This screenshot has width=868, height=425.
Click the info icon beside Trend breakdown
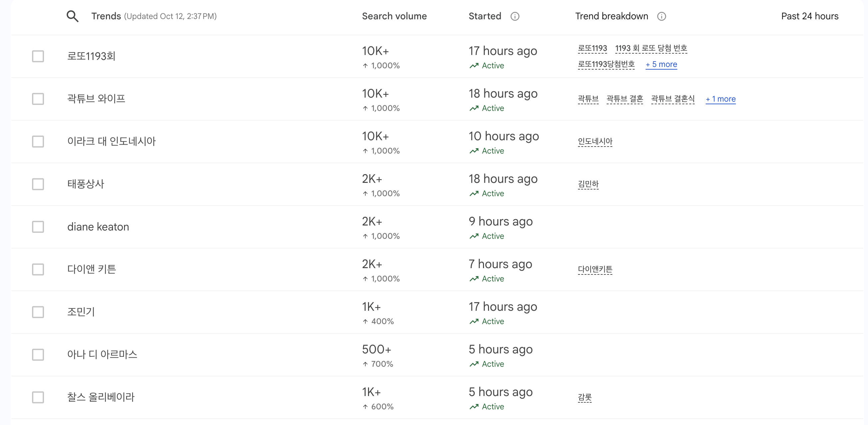point(661,16)
